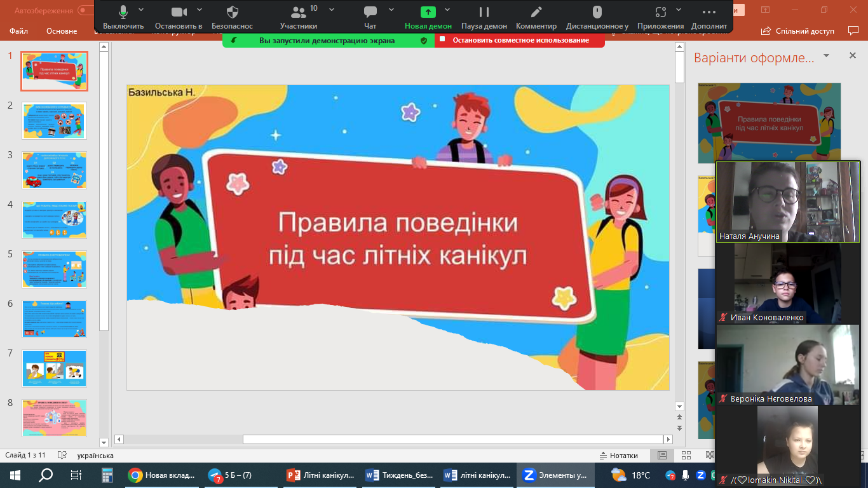Open the Чат panel in Zoom toolbar
This screenshot has height=488, width=868.
[370, 17]
